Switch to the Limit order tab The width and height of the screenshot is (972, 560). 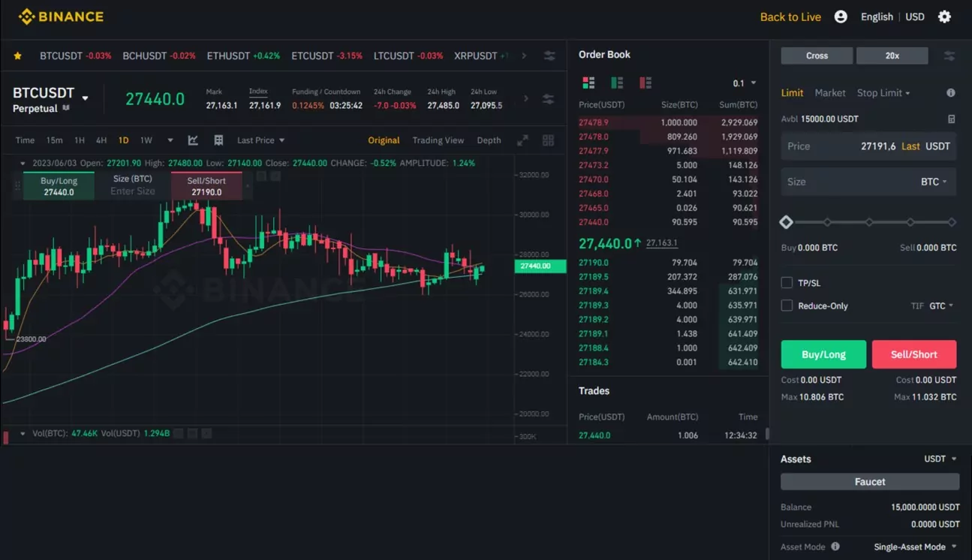click(792, 93)
